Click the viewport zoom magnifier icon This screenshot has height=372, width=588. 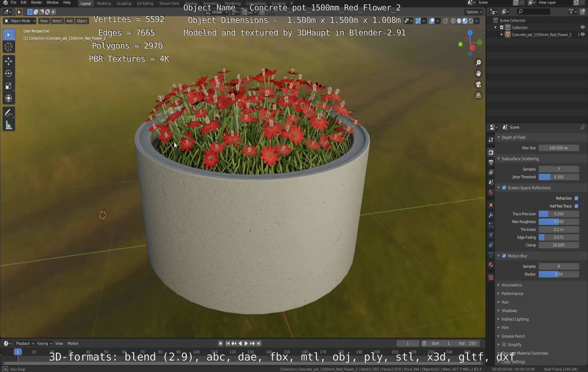coord(478,63)
